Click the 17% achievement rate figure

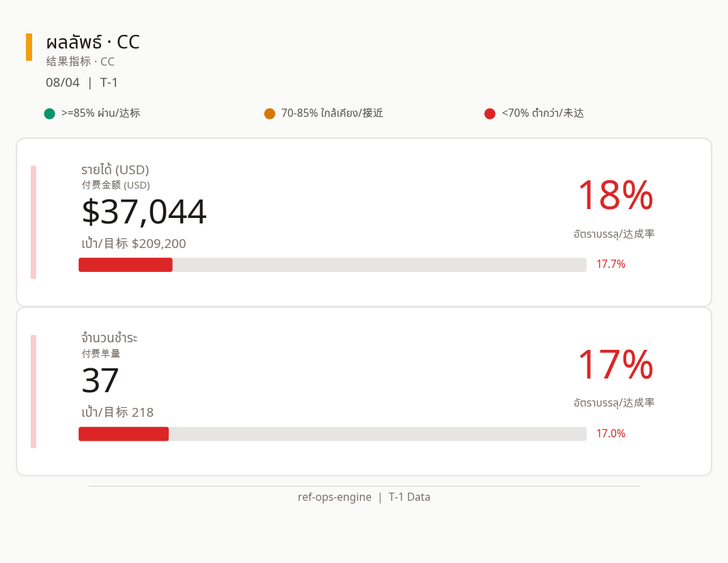coord(615,365)
